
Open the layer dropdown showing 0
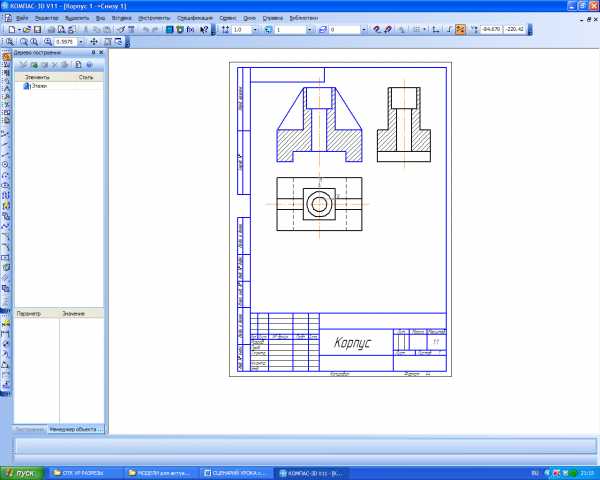click(365, 30)
